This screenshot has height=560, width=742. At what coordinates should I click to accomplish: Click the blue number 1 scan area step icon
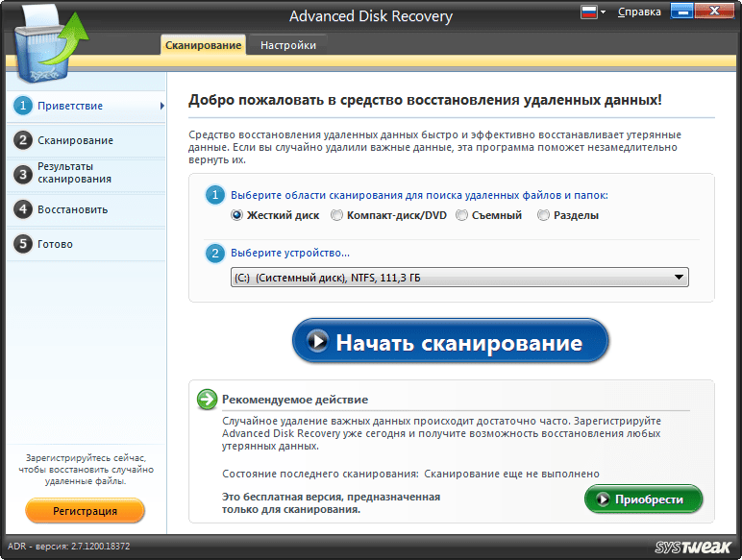[215, 195]
